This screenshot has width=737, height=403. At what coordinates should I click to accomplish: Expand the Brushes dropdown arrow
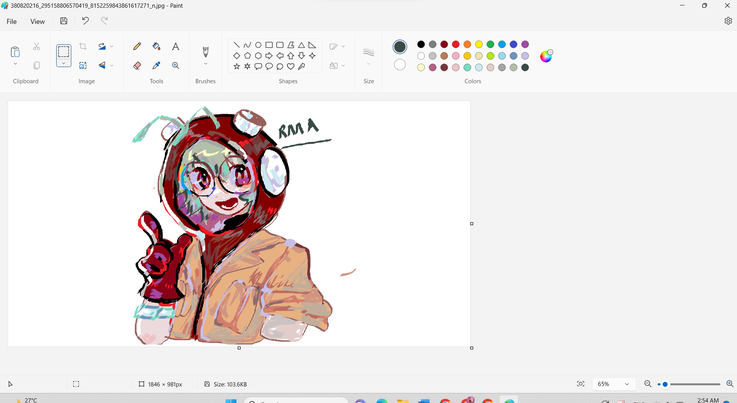(205, 64)
